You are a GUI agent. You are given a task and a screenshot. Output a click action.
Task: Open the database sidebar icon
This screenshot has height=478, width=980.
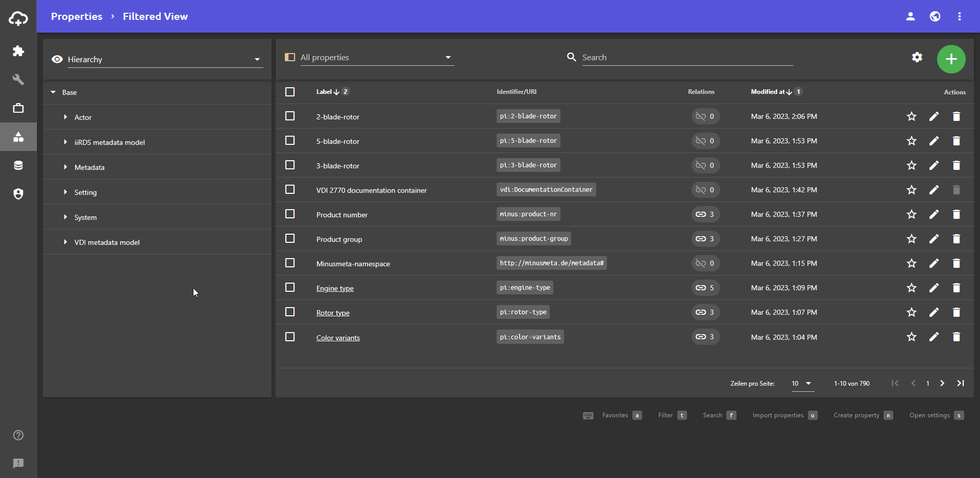[x=18, y=165]
